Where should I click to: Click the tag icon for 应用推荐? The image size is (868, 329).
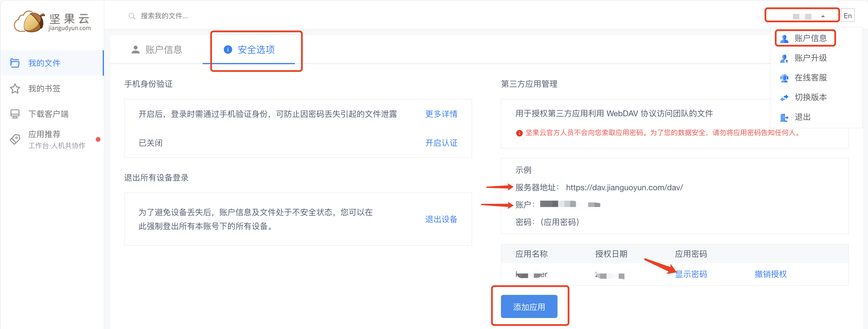[15, 139]
